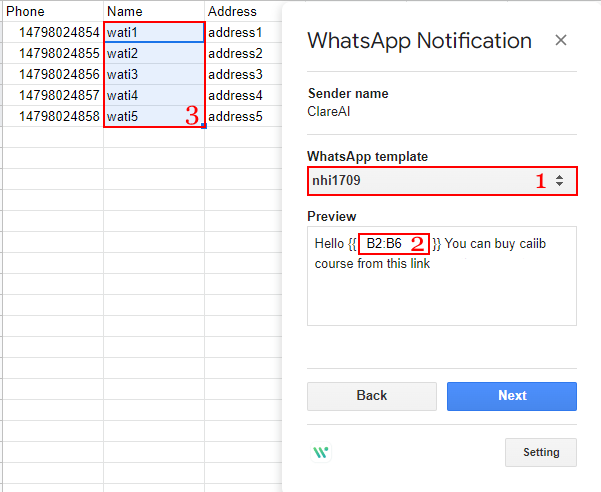Click the blue Next button
Image resolution: width=601 pixels, height=492 pixels.
pos(512,396)
